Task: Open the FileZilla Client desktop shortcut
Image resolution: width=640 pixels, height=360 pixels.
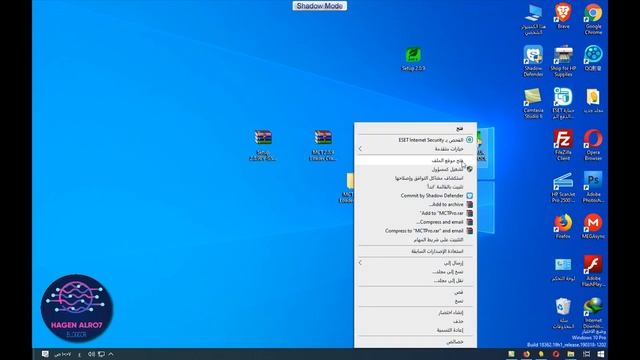Action: click(x=563, y=145)
